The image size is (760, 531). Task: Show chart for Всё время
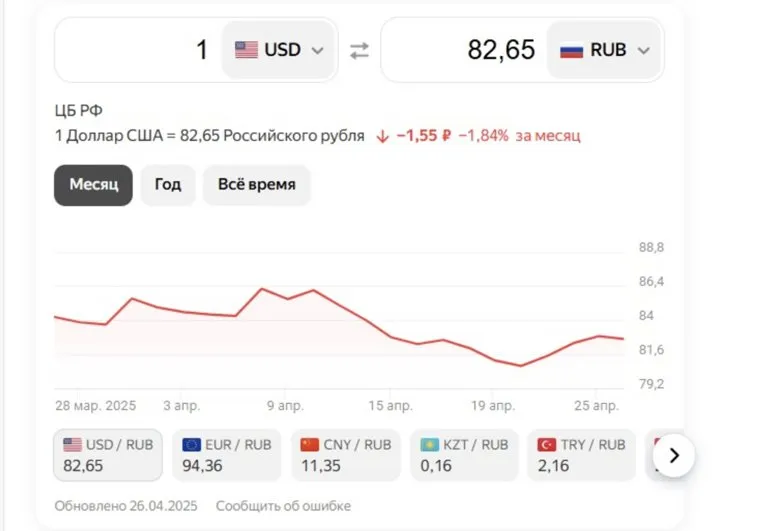pos(256,185)
